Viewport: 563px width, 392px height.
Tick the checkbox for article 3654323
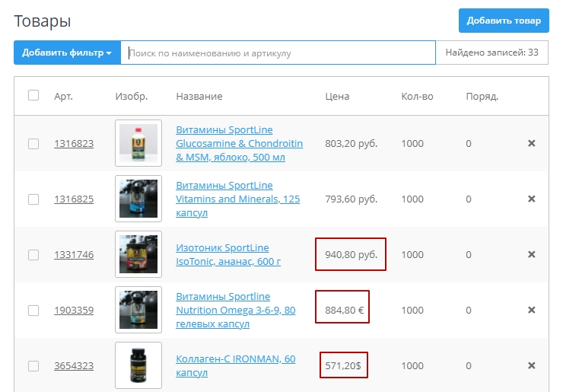(x=33, y=366)
